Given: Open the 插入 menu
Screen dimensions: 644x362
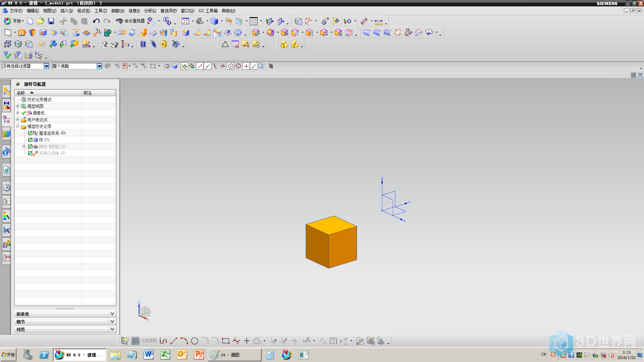Looking at the screenshot, I should pos(66,11).
